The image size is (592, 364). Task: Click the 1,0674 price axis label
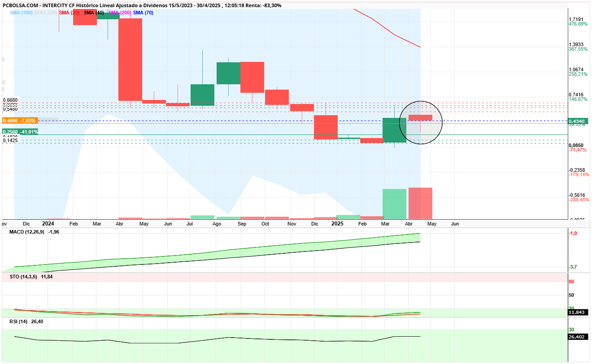coord(576,69)
